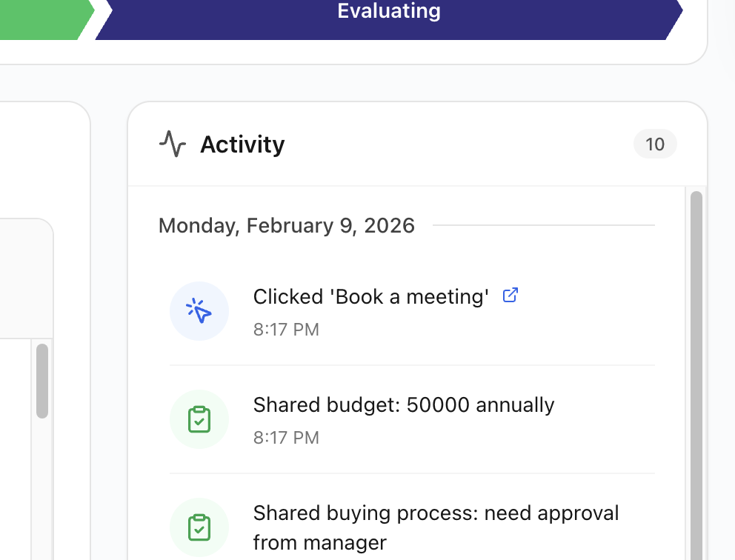
Task: Click the Monday, February 9, 2026 date header
Action: pyautogui.click(x=287, y=225)
